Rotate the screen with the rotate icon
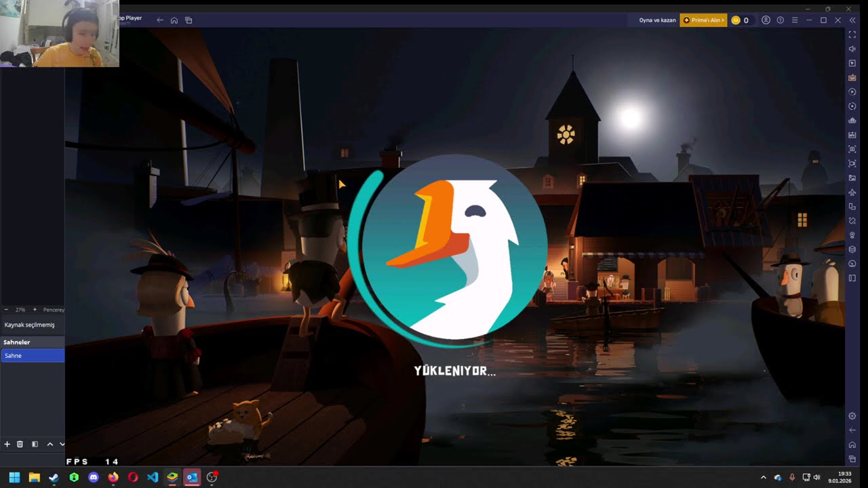 point(852,221)
